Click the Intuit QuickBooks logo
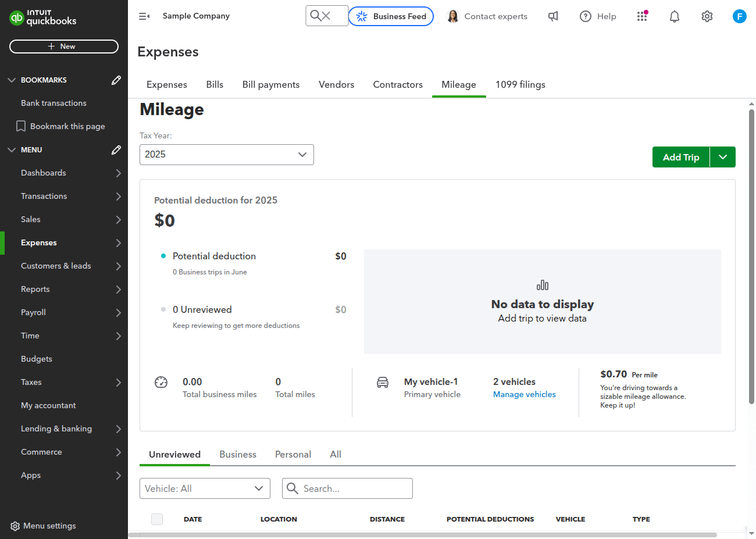 [43, 17]
